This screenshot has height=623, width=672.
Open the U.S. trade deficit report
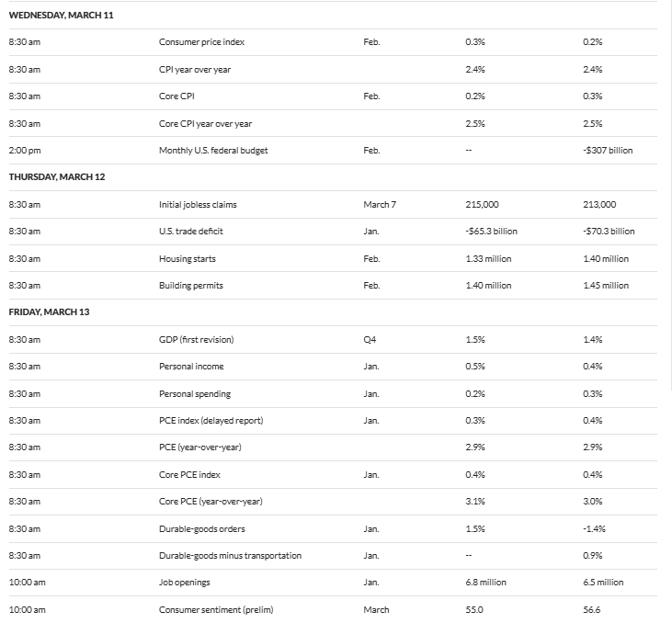[x=191, y=232]
